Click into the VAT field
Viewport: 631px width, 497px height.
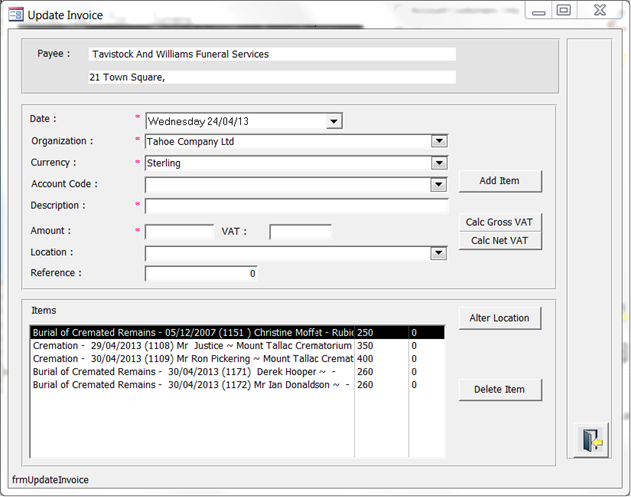tap(301, 232)
